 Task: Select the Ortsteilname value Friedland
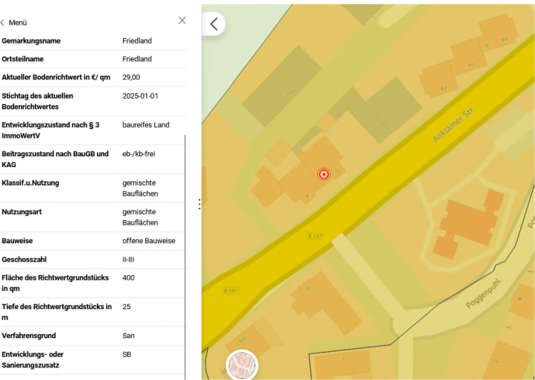click(137, 59)
